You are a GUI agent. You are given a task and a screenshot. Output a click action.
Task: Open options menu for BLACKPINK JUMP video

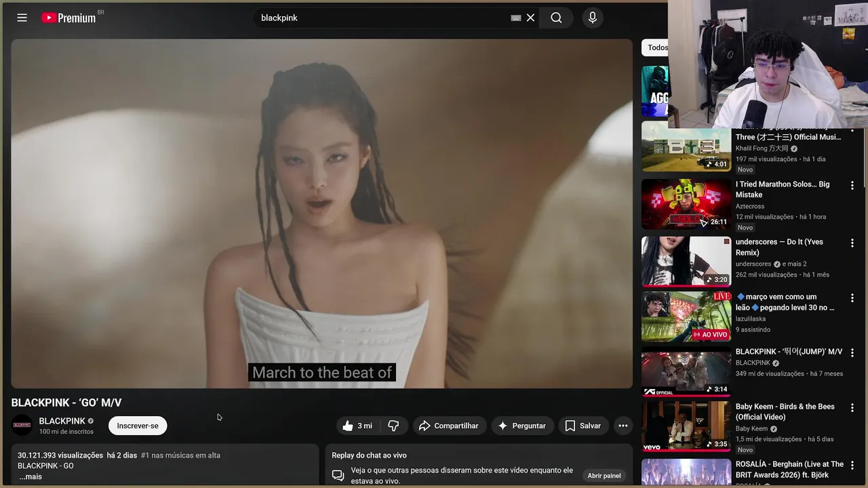pyautogui.click(x=852, y=352)
